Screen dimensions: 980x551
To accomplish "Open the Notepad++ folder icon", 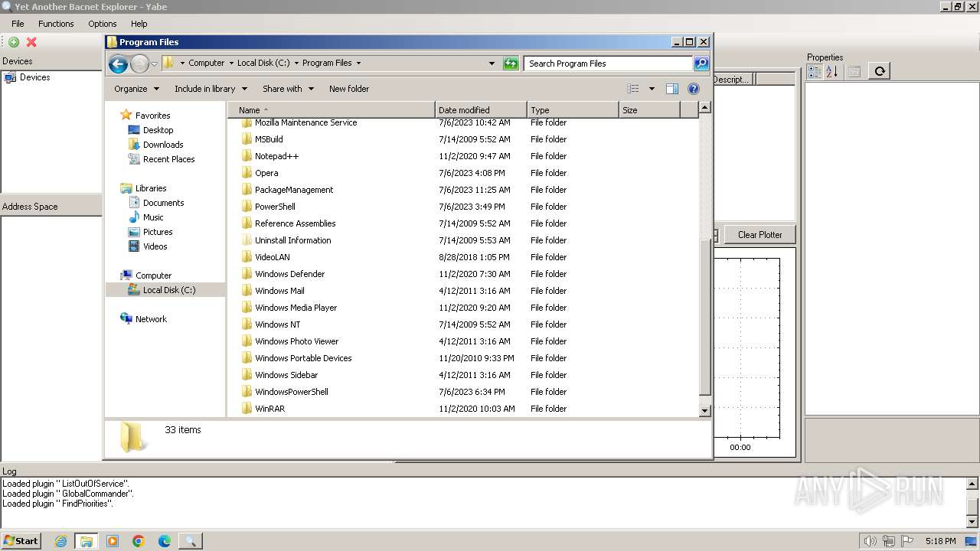I will click(x=247, y=156).
